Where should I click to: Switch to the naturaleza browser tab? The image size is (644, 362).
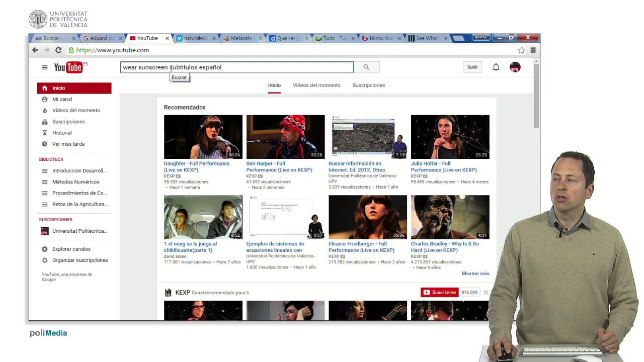pos(196,38)
